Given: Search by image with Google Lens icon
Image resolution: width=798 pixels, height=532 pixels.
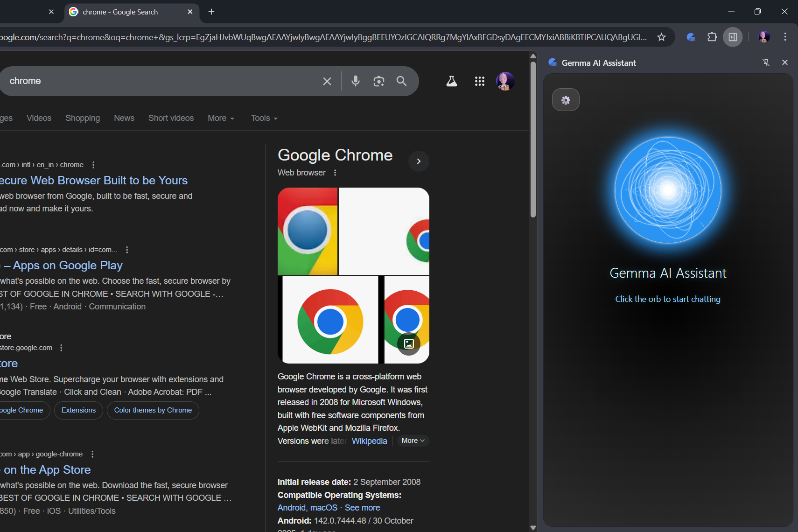Looking at the screenshot, I should pos(379,81).
